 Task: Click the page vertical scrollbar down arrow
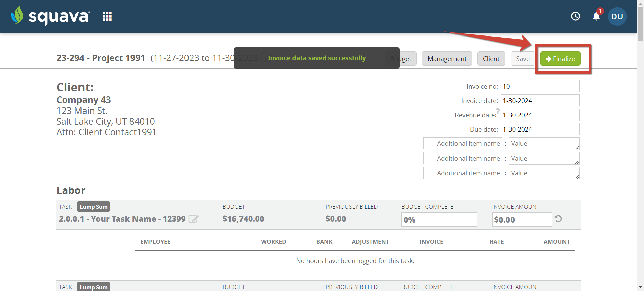click(640, 287)
